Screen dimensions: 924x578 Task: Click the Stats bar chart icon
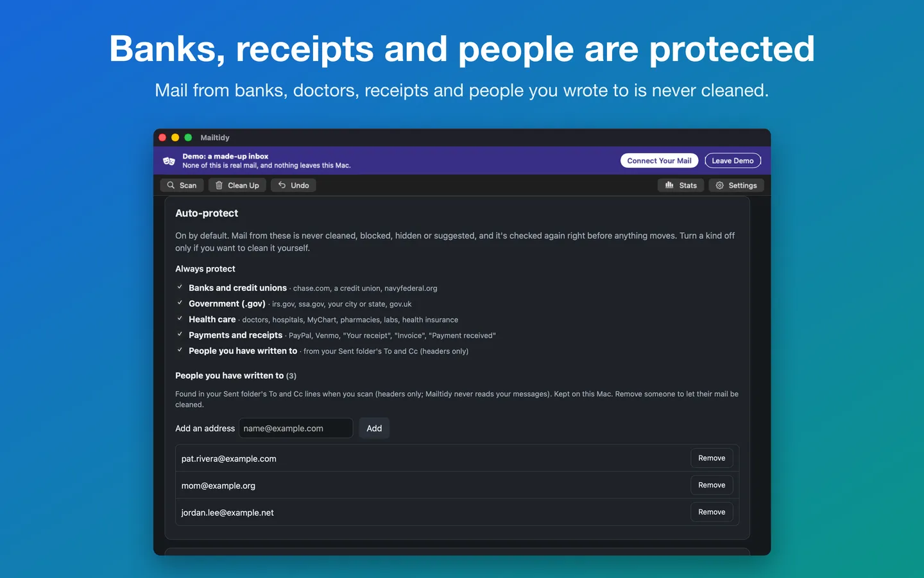pos(669,185)
